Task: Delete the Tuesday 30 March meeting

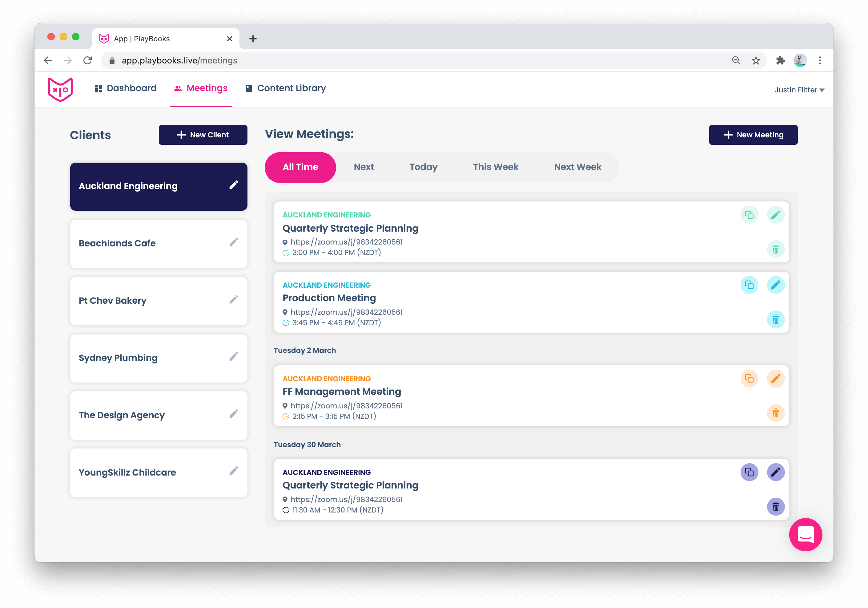Action: [x=775, y=507]
